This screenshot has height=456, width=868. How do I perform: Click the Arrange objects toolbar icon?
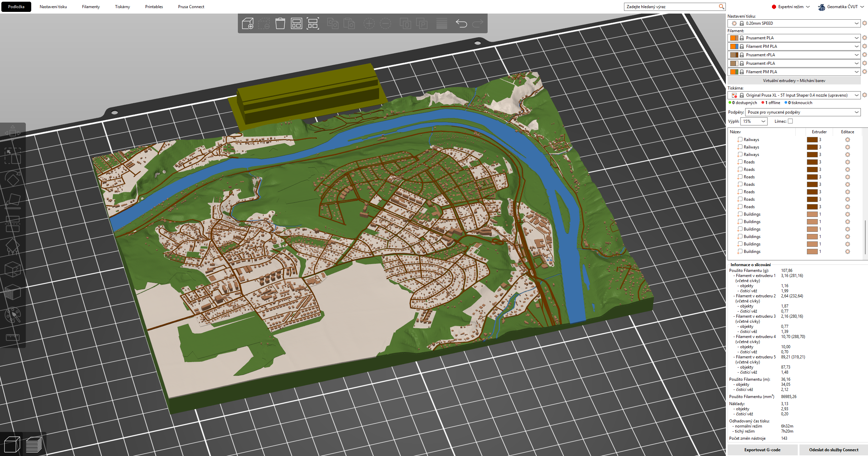pyautogui.click(x=296, y=23)
